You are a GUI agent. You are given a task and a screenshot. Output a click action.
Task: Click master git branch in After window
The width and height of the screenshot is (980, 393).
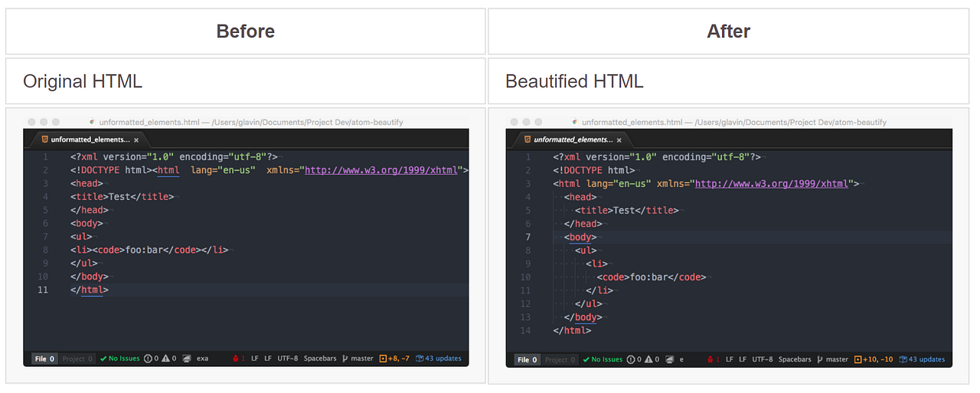833,359
